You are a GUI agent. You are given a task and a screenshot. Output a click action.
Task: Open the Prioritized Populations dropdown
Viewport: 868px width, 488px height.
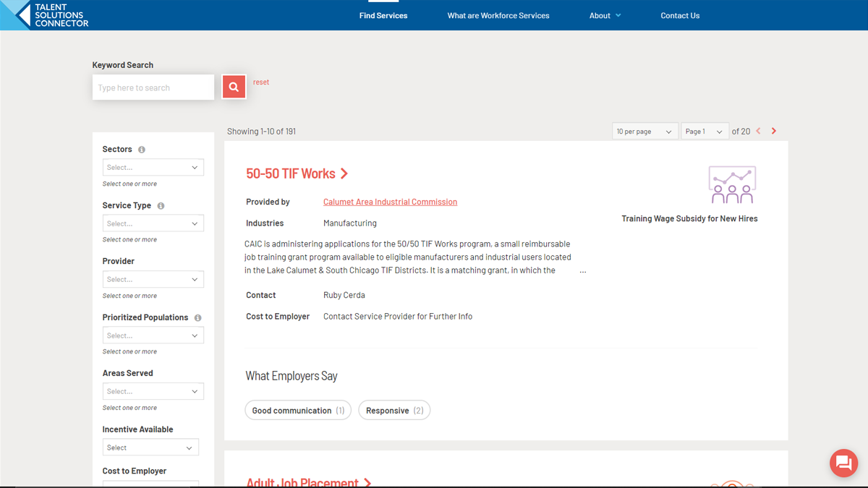[153, 335]
